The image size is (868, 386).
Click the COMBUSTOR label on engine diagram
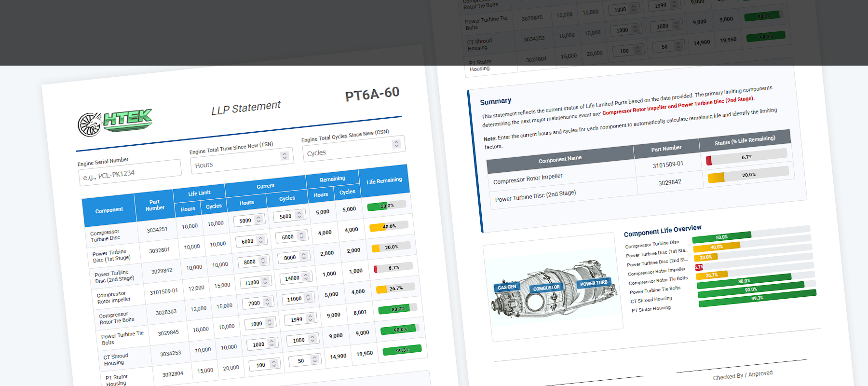click(546, 288)
